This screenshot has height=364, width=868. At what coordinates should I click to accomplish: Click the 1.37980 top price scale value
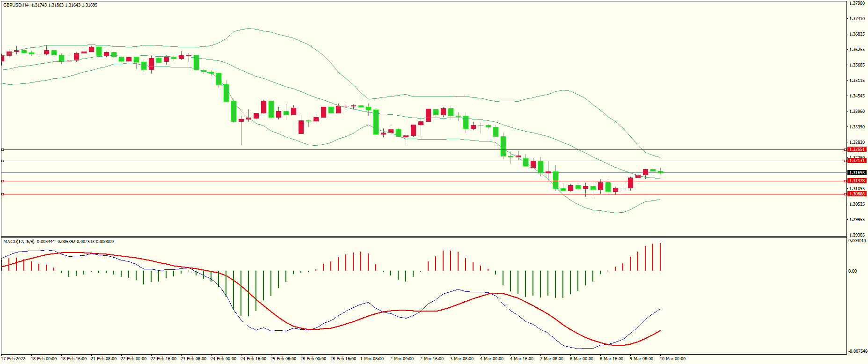pos(857,3)
